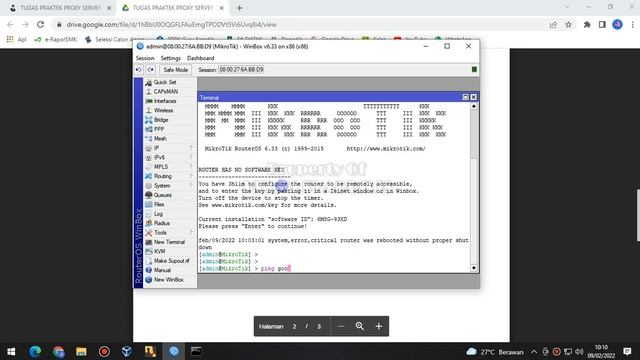Open the e-RaporSMK bookmark

pyautogui.click(x=56, y=39)
